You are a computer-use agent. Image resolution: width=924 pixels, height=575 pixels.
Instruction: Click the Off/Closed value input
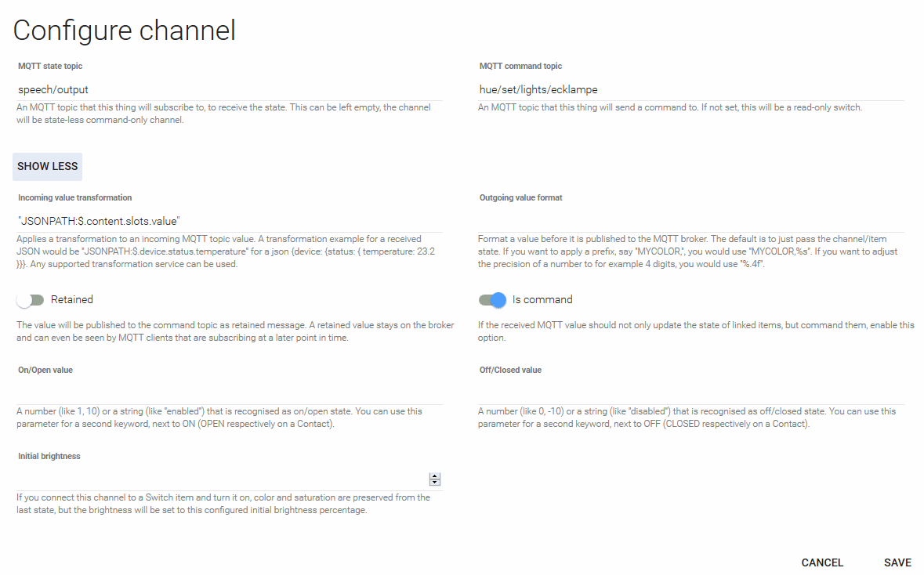[x=691, y=394]
